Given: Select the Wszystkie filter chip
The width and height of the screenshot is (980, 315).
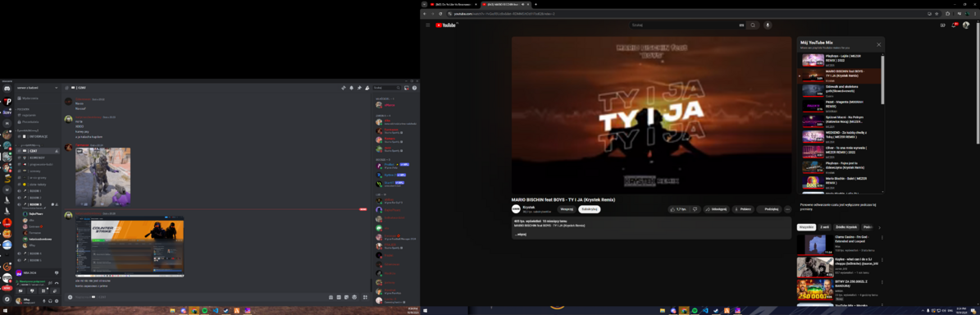Looking at the screenshot, I should point(806,227).
